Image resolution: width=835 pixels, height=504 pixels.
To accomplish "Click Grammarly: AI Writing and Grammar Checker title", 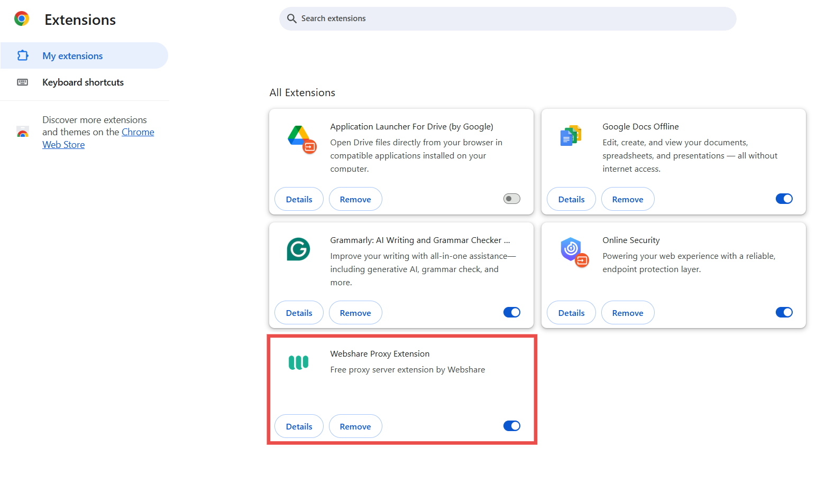I will [x=420, y=240].
